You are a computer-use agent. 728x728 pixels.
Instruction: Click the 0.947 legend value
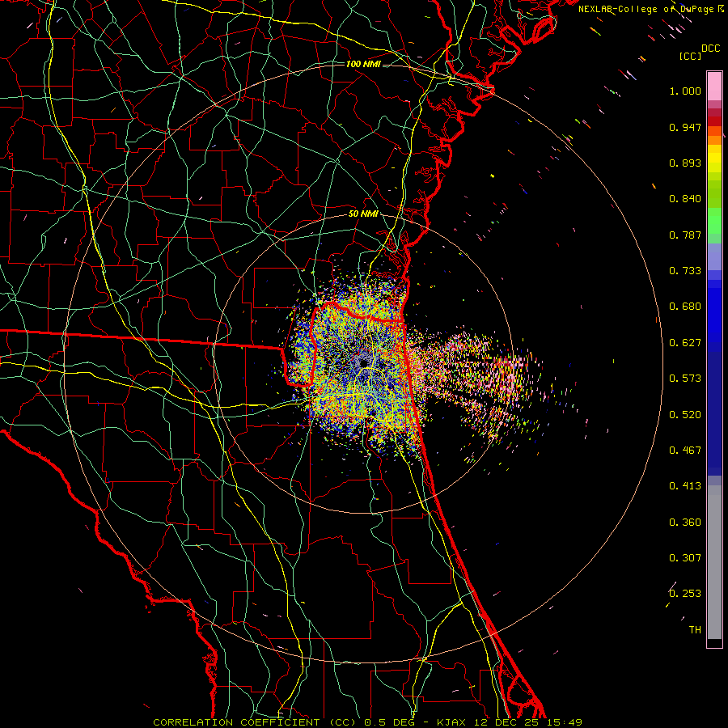(685, 127)
